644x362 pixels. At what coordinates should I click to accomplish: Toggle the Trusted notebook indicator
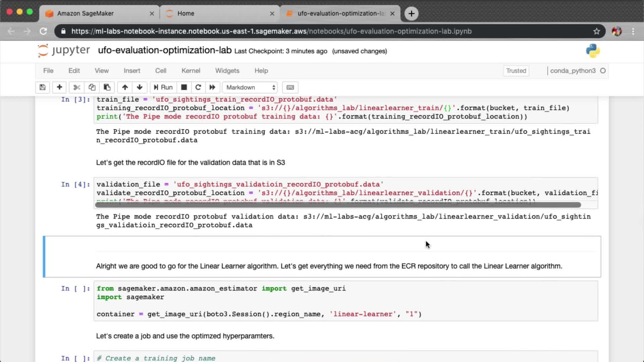[x=516, y=71]
